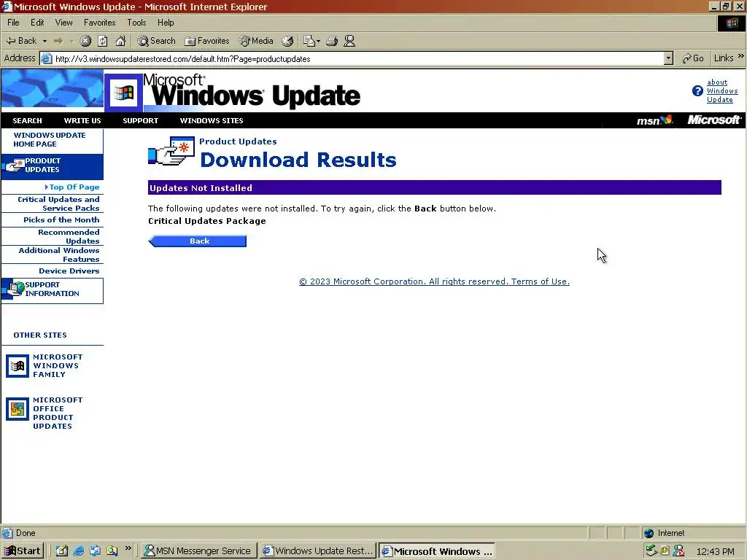747x560 pixels.
Task: Click SUPPORT in the navigation bar
Action: click(x=140, y=121)
